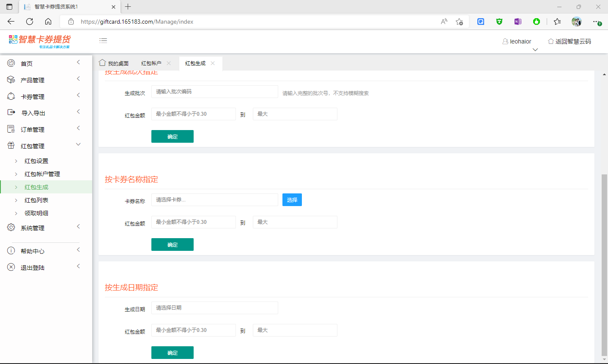Click the 导入导出 export arrow icon

tap(11, 112)
